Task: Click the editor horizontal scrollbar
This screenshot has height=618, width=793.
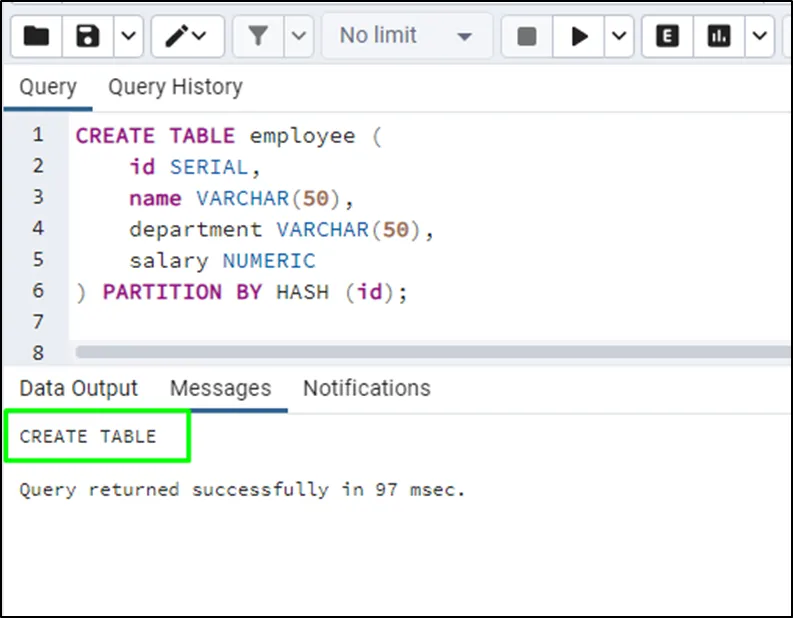Action: point(430,352)
